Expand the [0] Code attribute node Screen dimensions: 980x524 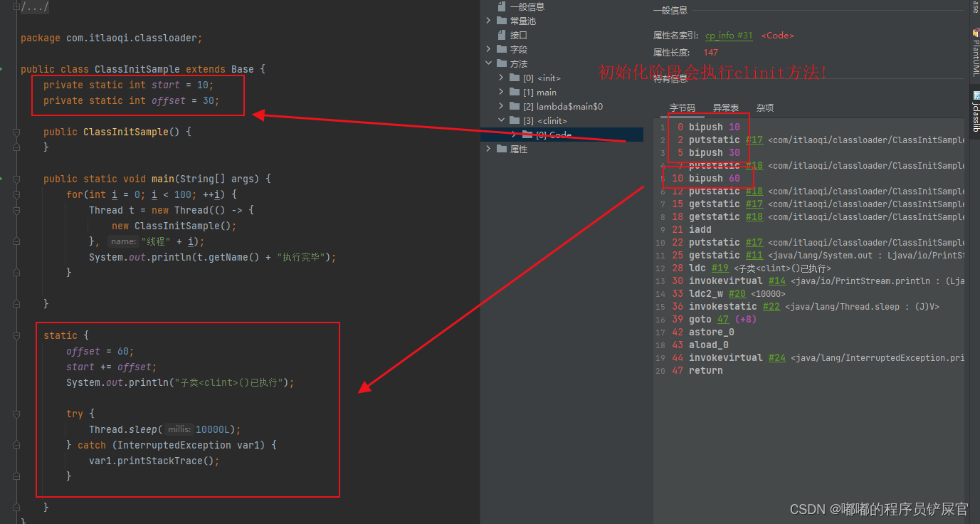[514, 135]
